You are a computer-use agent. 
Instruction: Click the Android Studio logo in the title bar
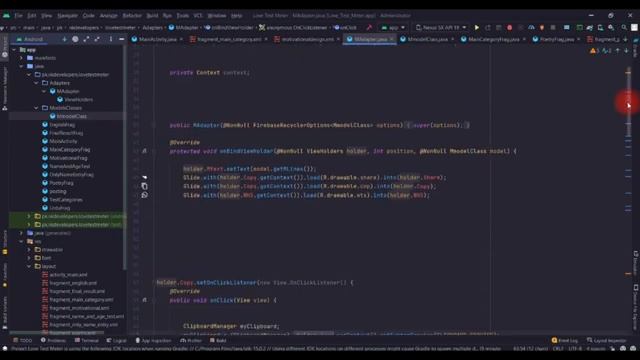point(6,16)
